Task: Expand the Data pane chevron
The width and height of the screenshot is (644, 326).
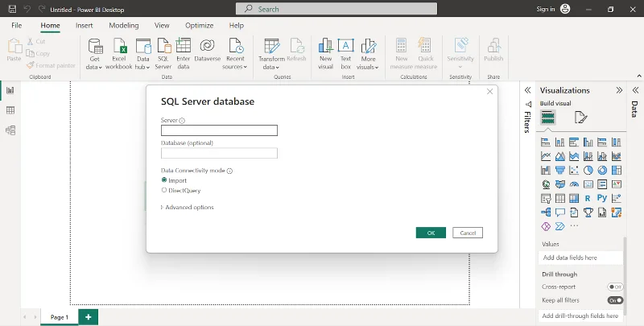Action: coord(635,90)
